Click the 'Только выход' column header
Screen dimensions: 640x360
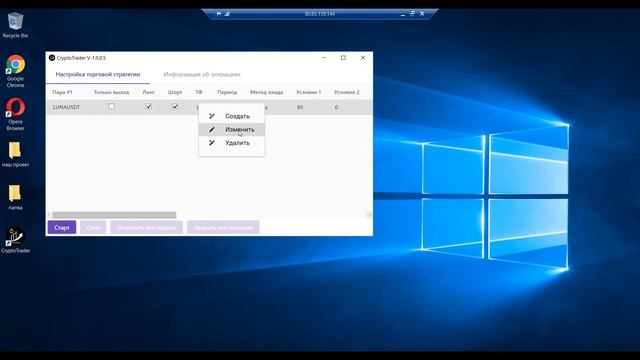tap(111, 92)
